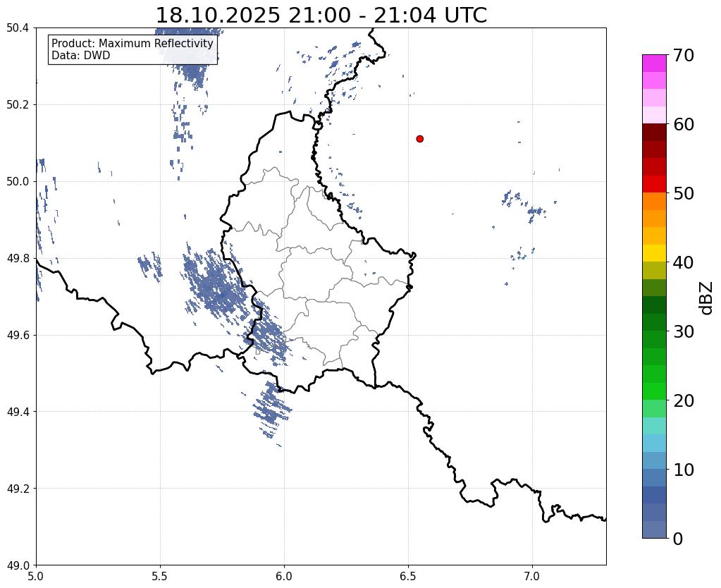
Task: Click the colorbar tick label 0
Action: (678, 539)
